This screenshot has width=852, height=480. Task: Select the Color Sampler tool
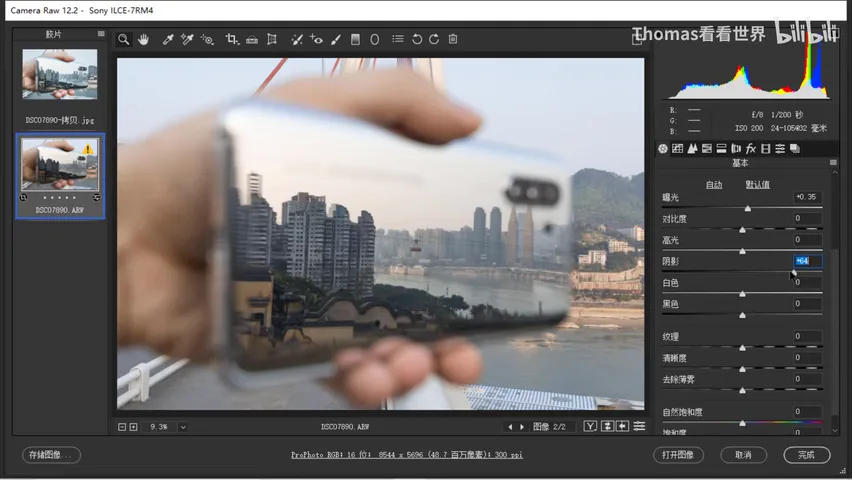point(187,39)
